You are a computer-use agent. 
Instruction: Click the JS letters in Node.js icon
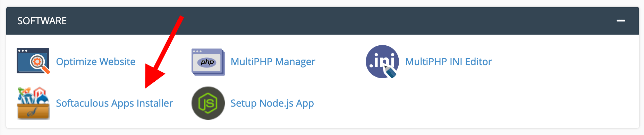[x=208, y=103]
